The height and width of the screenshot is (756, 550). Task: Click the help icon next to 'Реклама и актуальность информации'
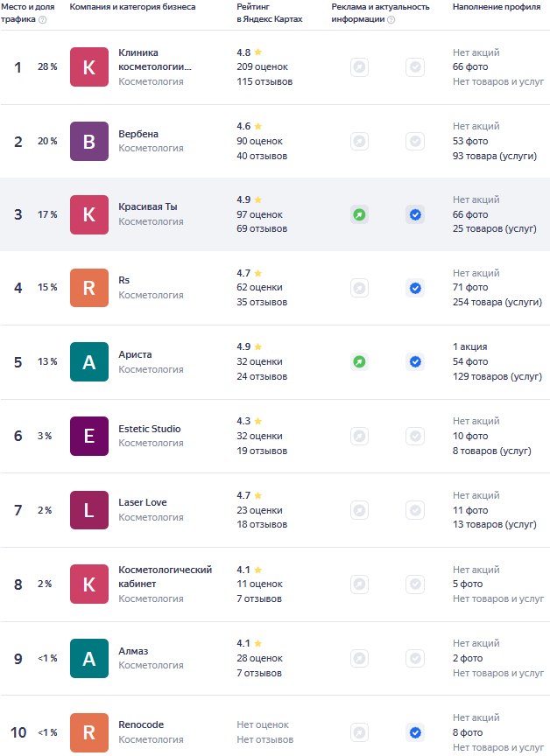pos(391,20)
